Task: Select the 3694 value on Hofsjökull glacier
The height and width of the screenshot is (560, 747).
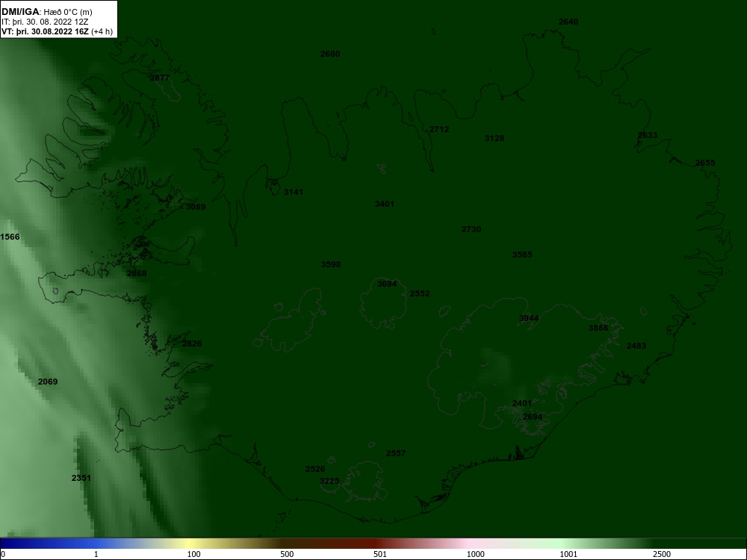Action: point(387,284)
